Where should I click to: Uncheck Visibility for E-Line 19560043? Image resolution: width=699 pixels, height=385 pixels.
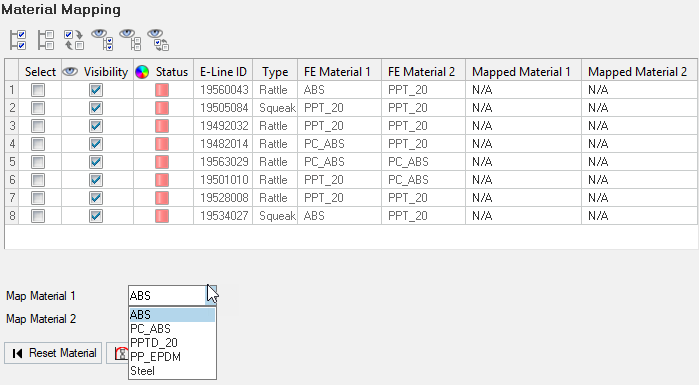point(96,90)
